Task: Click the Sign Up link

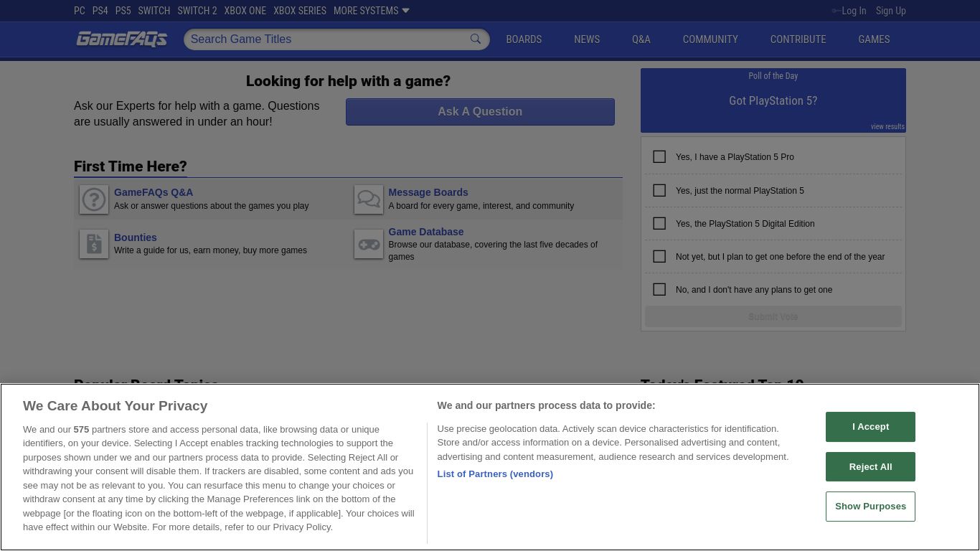Action: point(891,11)
